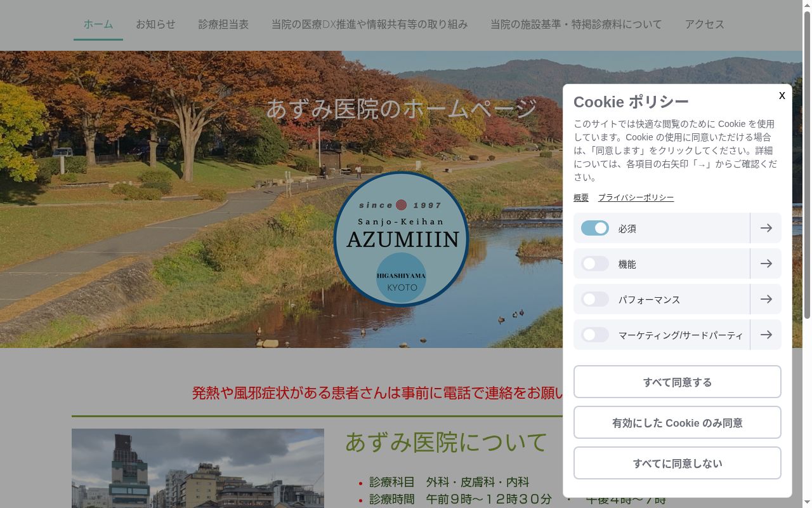812x508 pixels.
Task: Click the 機能 label text
Action: (x=627, y=264)
